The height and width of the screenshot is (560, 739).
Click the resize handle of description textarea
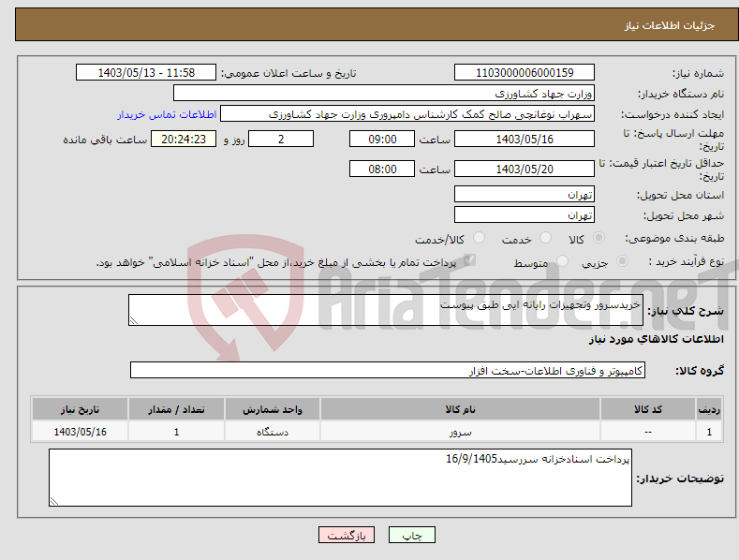pyautogui.click(x=134, y=320)
